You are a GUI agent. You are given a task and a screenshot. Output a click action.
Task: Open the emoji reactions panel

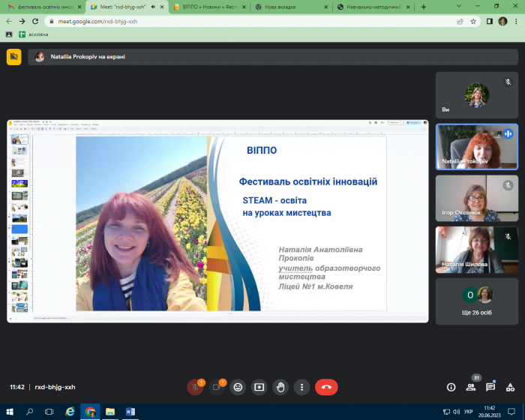pos(238,387)
